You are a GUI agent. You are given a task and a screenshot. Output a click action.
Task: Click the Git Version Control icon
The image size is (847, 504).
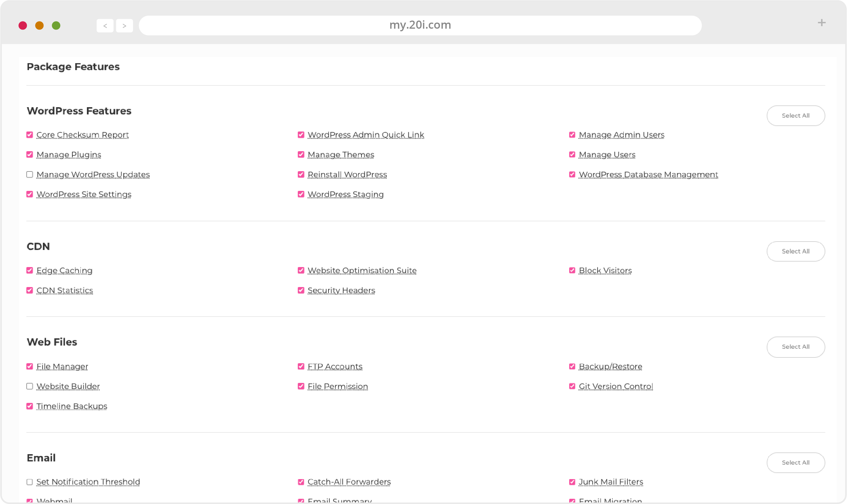point(572,386)
